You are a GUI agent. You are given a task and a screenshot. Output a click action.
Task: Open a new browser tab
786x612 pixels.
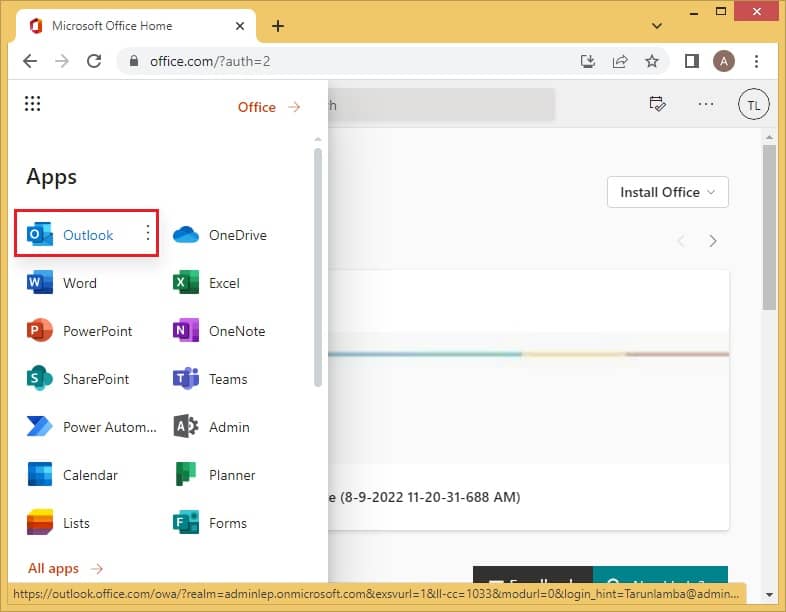click(278, 26)
